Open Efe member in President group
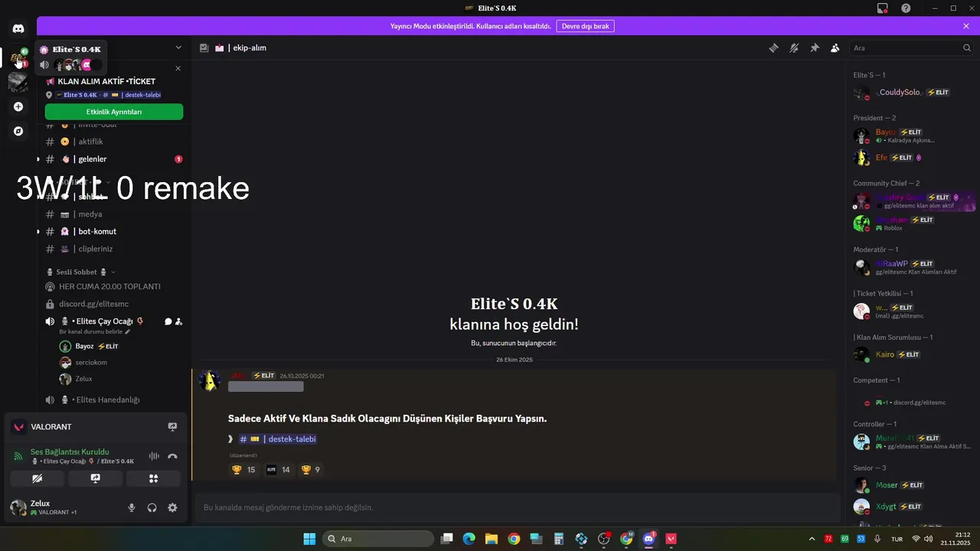The width and height of the screenshot is (980, 551). [913, 158]
